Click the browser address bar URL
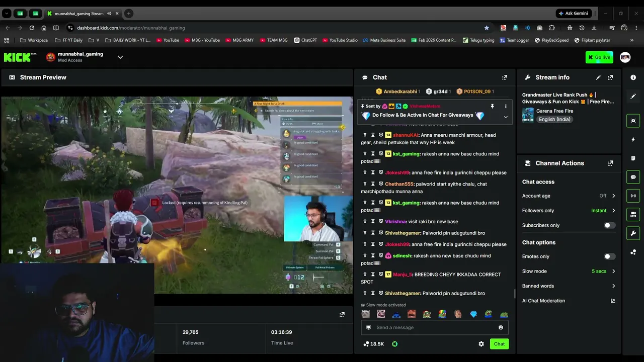Image resolution: width=644 pixels, height=362 pixels. [131, 28]
